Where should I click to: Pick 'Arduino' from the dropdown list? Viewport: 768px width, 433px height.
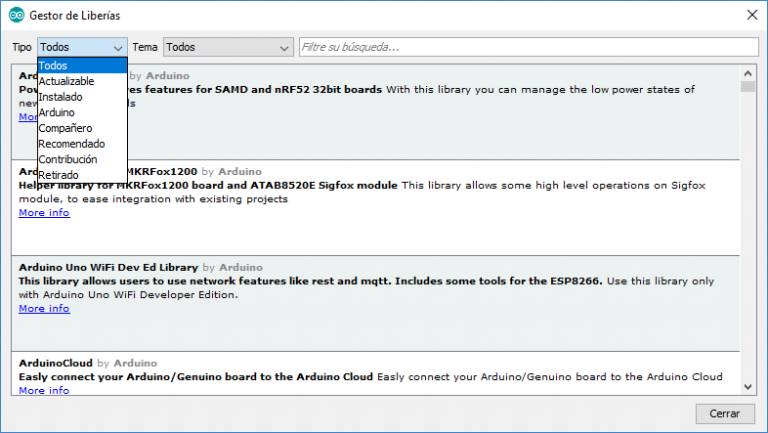pyautogui.click(x=57, y=113)
